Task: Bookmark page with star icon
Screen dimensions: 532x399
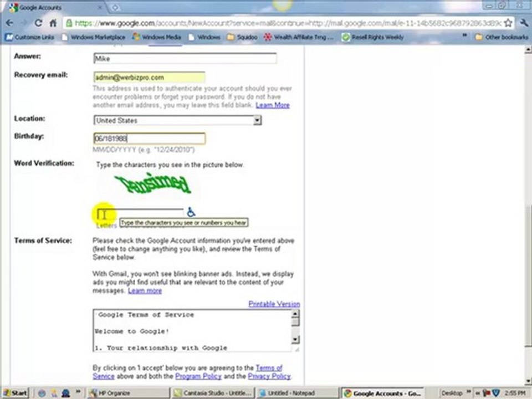Action: click(x=508, y=23)
